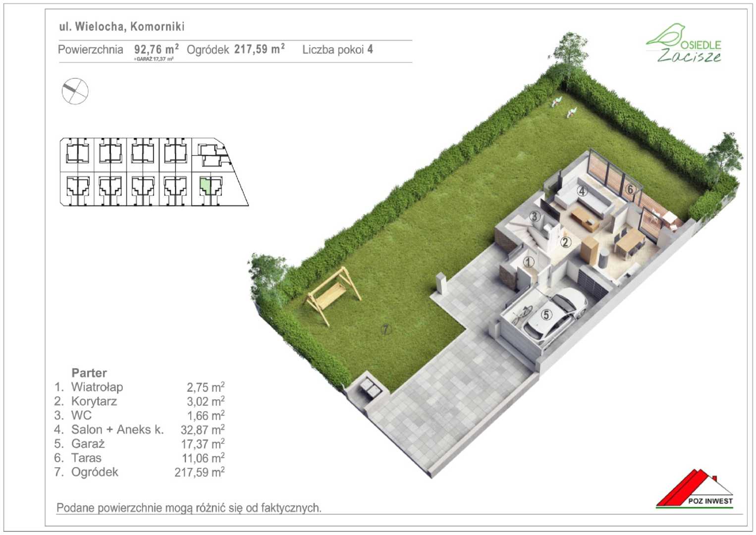Screen dimensions: 756x535
Task: Select marker 5 on the garage car
Action: (546, 315)
